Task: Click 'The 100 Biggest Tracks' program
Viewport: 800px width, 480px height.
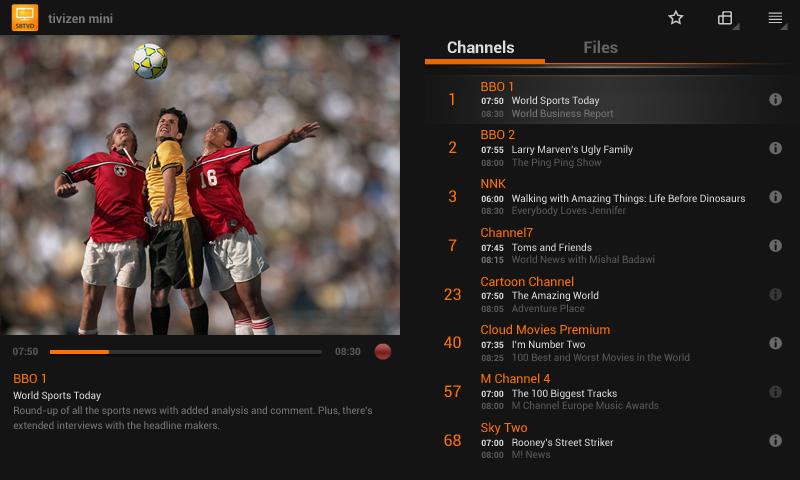Action: click(x=564, y=393)
